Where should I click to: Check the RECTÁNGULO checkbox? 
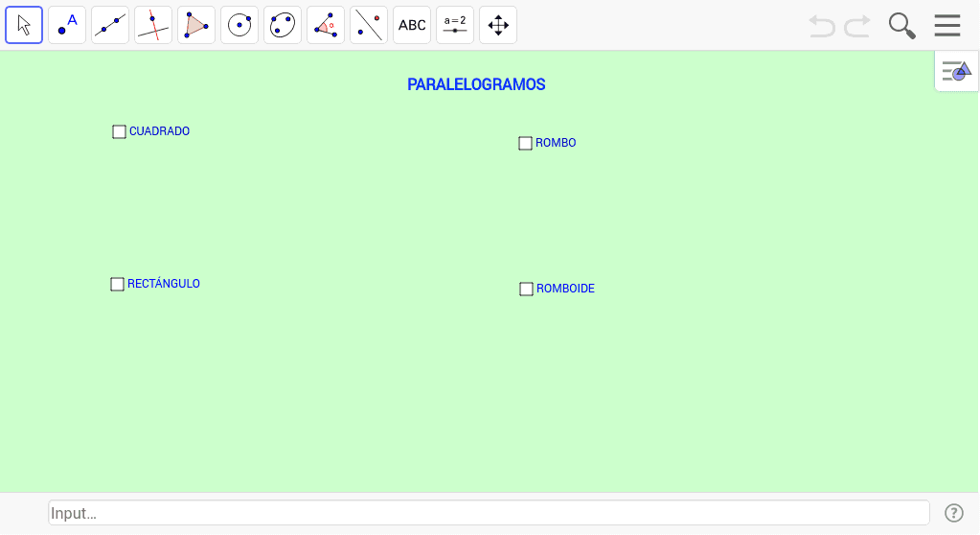click(x=117, y=284)
